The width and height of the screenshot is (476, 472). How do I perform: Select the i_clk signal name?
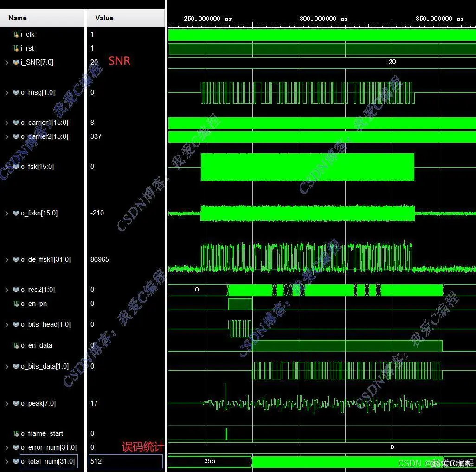click(x=28, y=34)
